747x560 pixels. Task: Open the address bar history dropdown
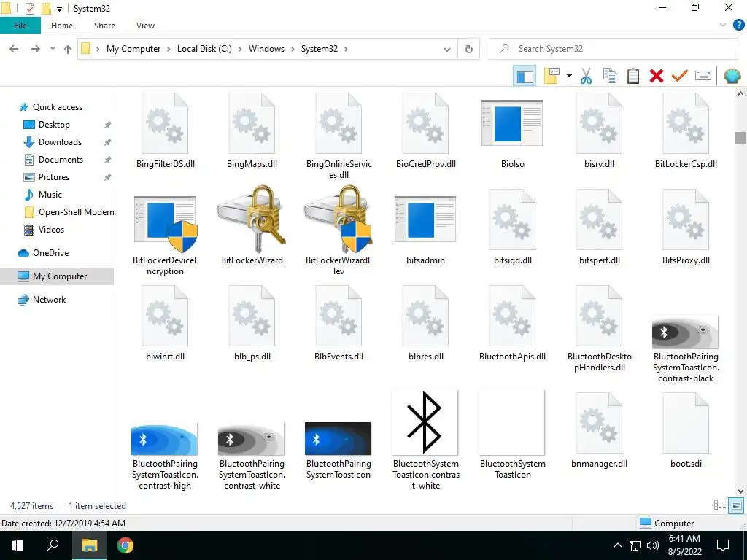pos(447,49)
